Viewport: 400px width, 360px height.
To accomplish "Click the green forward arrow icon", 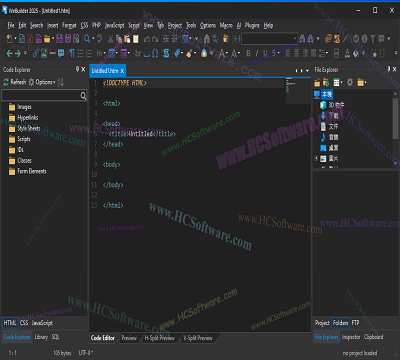I will (x=18, y=53).
